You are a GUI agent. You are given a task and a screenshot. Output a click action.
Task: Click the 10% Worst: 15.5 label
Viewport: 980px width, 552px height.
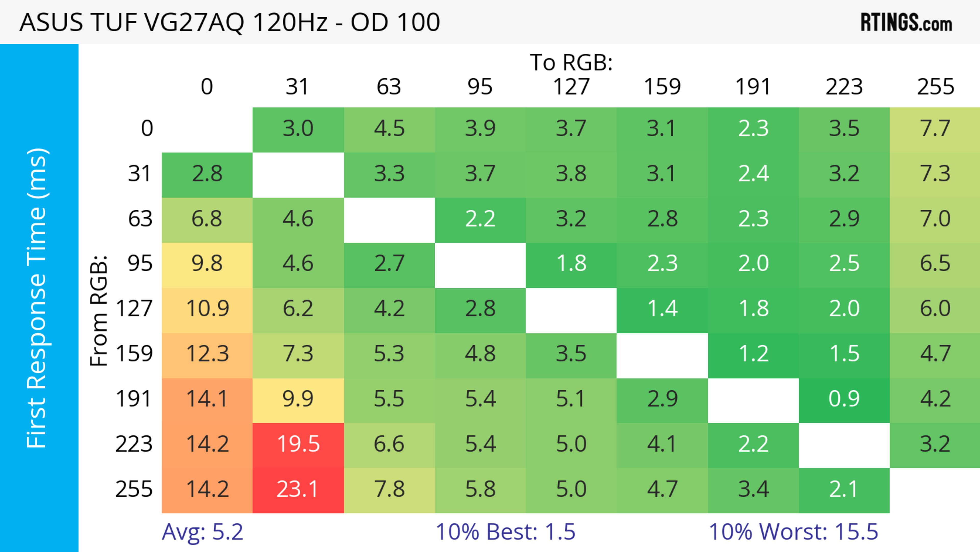[793, 532]
